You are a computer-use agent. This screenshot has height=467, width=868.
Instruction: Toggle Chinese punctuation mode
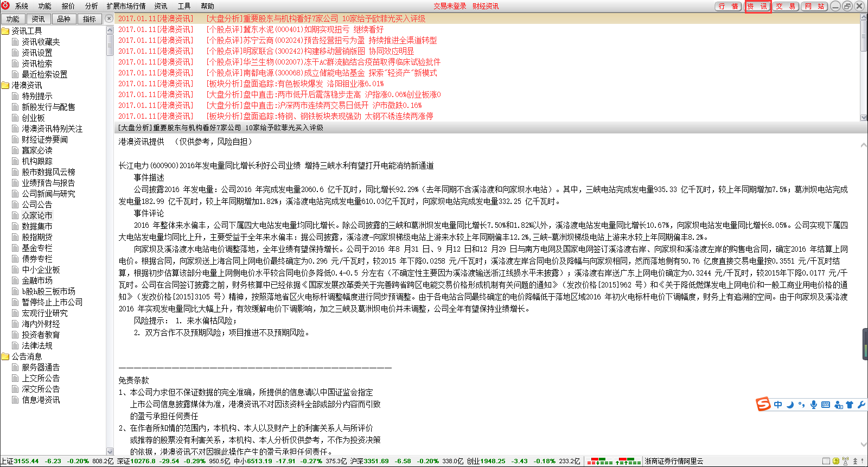tap(801, 405)
